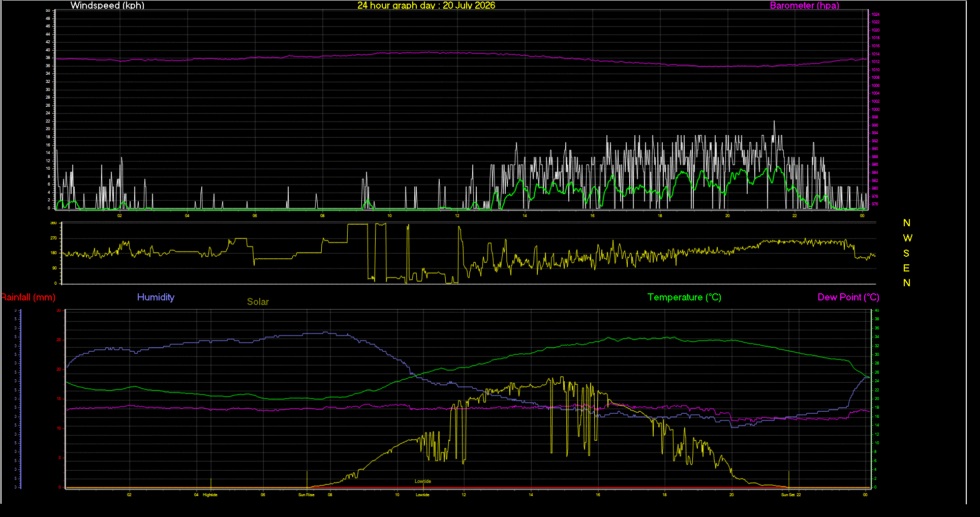Click '270' on the wind direction axis

[x=53, y=238]
